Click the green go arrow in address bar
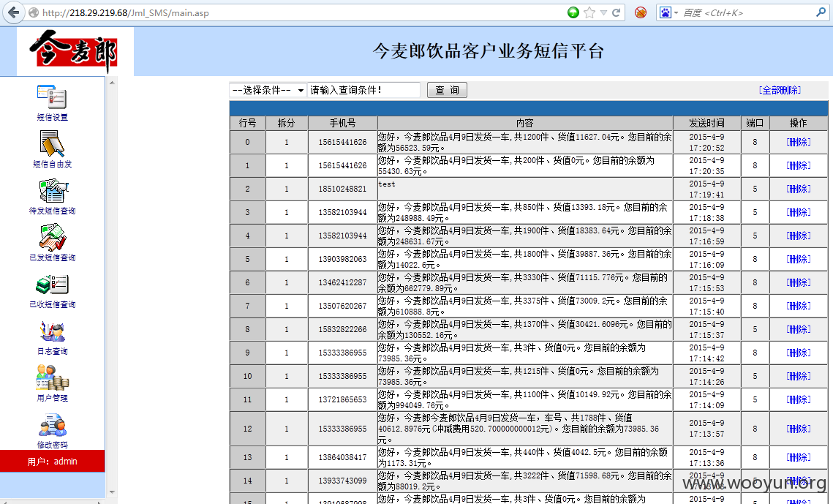 pos(573,12)
